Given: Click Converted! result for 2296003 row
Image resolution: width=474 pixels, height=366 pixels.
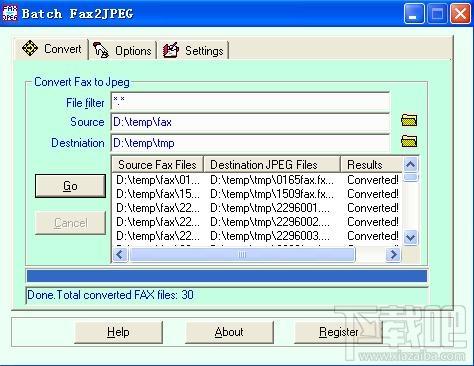Looking at the screenshot, I should coord(373,236).
